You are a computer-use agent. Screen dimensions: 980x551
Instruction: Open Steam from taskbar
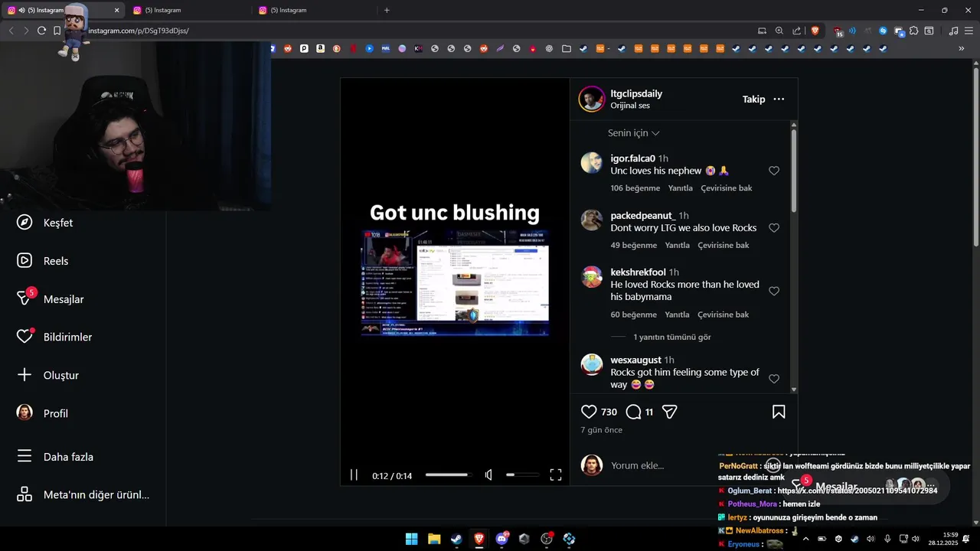pyautogui.click(x=456, y=539)
